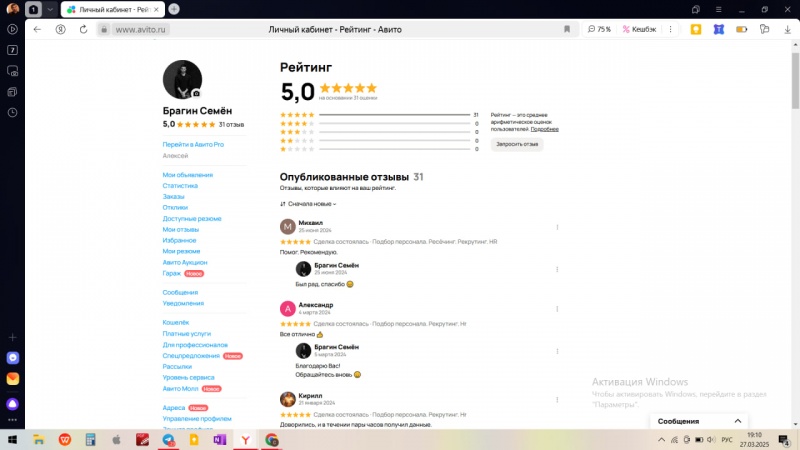Open Перейти в Авито Pro link
This screenshot has height=450, width=800.
pos(193,144)
